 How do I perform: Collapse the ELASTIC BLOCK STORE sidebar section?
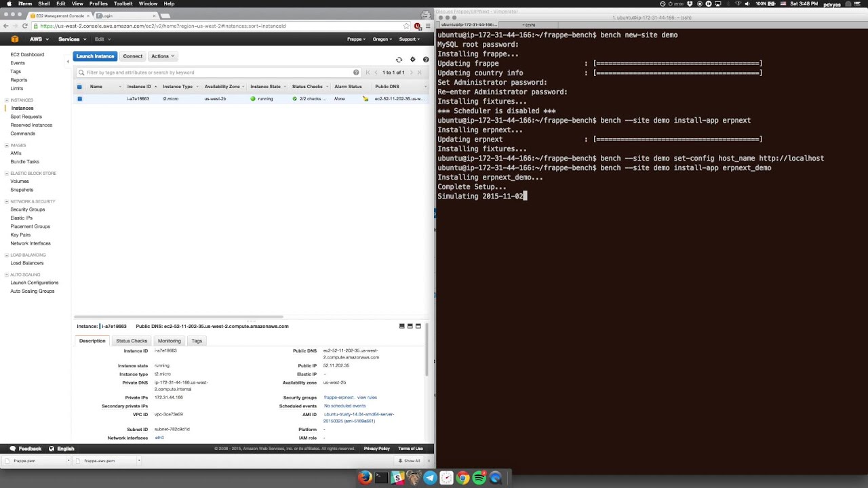coord(7,174)
